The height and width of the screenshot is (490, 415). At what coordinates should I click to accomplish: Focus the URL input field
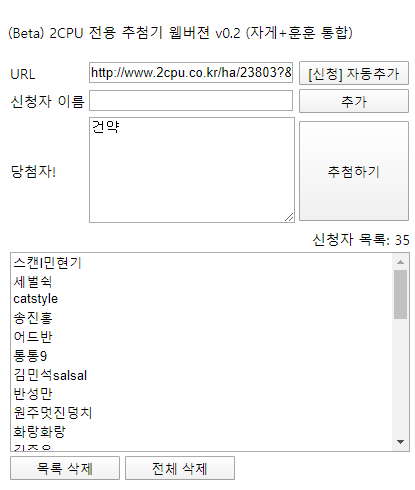coord(191,72)
